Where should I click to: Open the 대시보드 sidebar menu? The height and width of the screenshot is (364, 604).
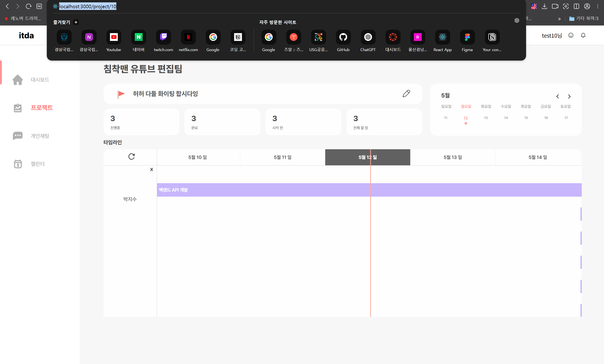click(40, 80)
